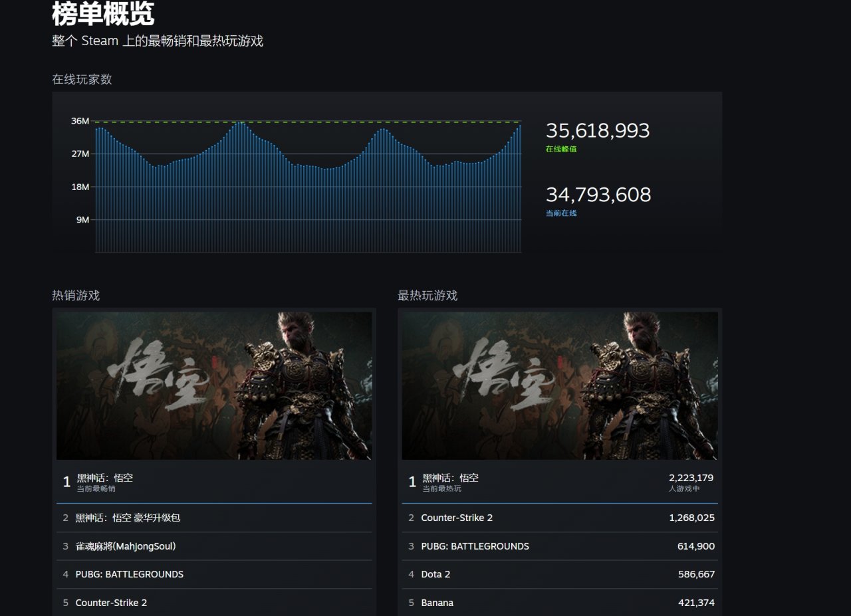Open the Black Myth Wukong most-played banner image
This screenshot has height=616, width=851.
pos(560,386)
